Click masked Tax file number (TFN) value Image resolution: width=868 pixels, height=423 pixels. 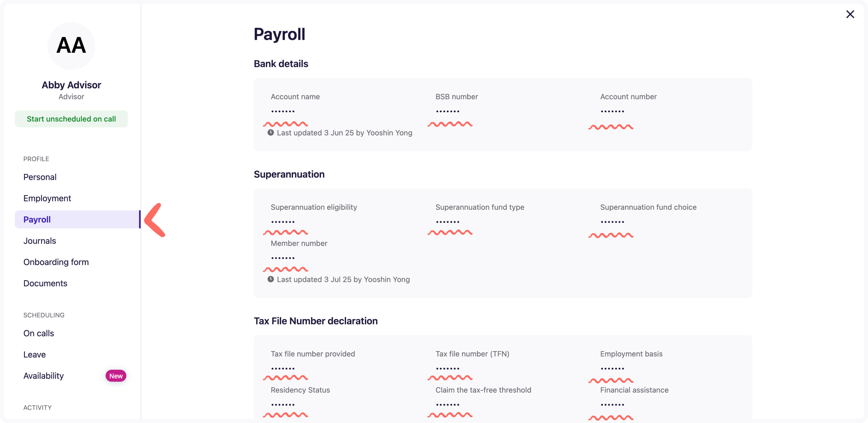tap(447, 369)
